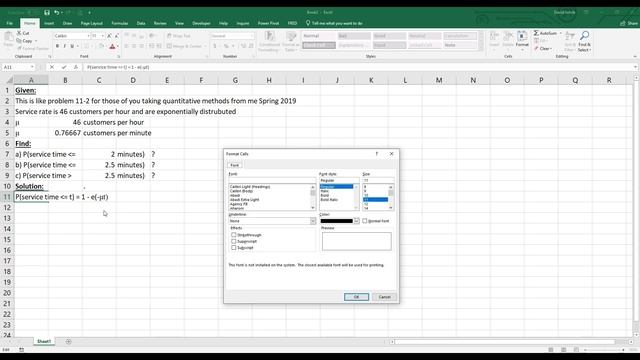Select Calibri (Body) in the Font list
Image resolution: width=640 pixels, height=360 pixels.
pyautogui.click(x=241, y=191)
